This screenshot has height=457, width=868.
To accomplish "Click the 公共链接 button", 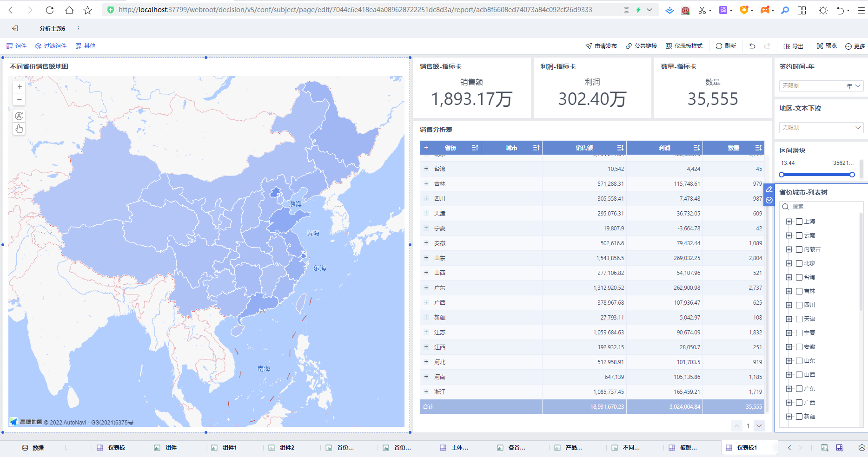I will (x=641, y=46).
